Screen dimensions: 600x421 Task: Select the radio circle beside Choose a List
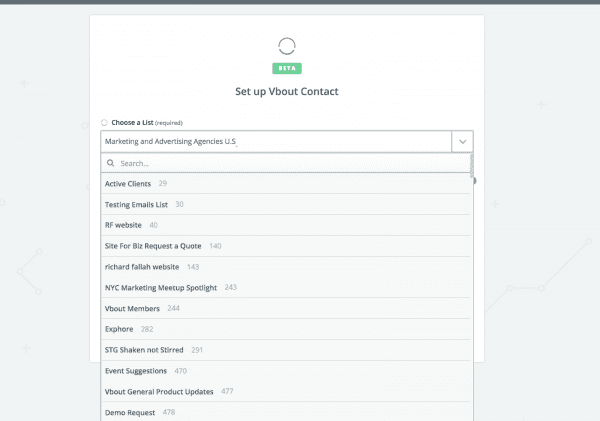(x=104, y=123)
